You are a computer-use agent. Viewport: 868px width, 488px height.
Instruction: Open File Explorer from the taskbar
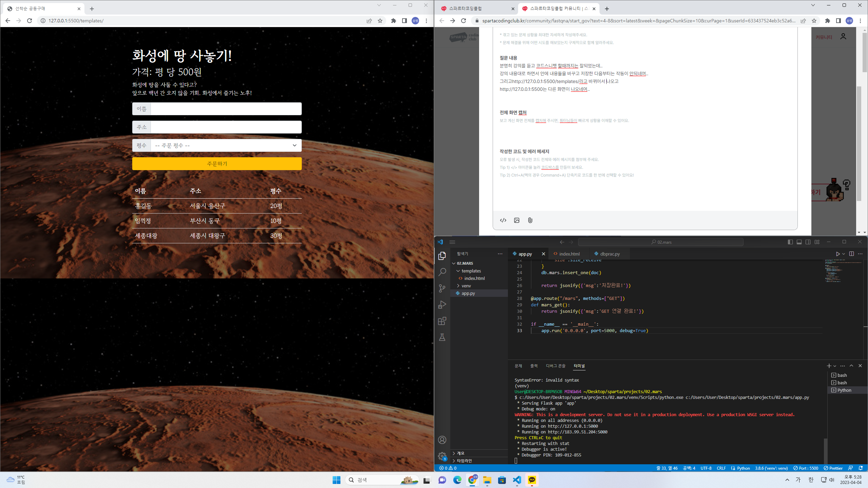[487, 480]
